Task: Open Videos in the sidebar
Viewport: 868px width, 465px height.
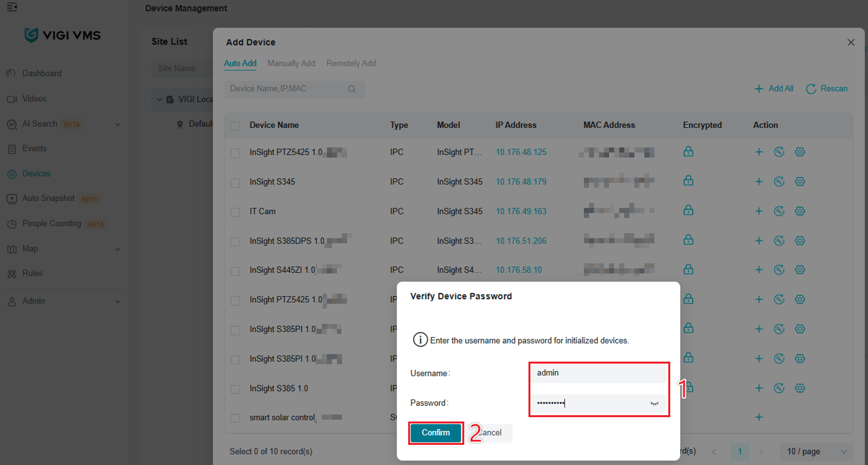Action: (x=34, y=99)
